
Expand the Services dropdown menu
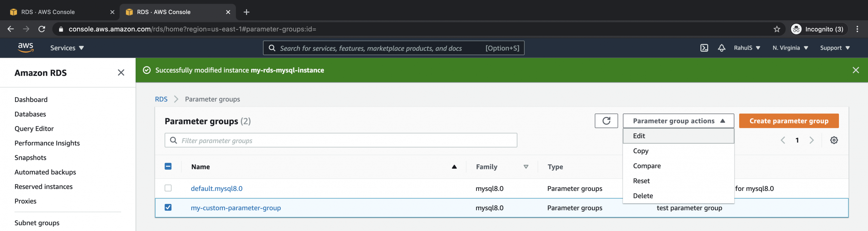[67, 48]
